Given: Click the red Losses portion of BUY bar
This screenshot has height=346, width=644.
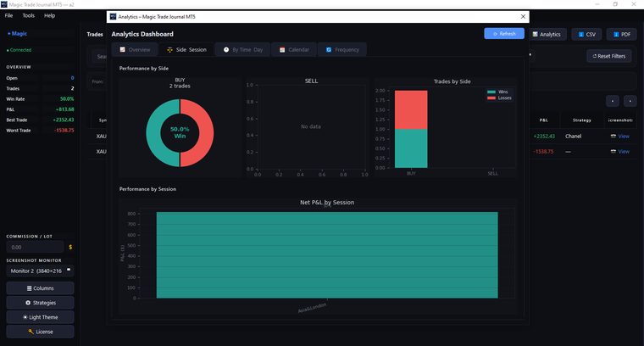Looking at the screenshot, I should point(411,109).
